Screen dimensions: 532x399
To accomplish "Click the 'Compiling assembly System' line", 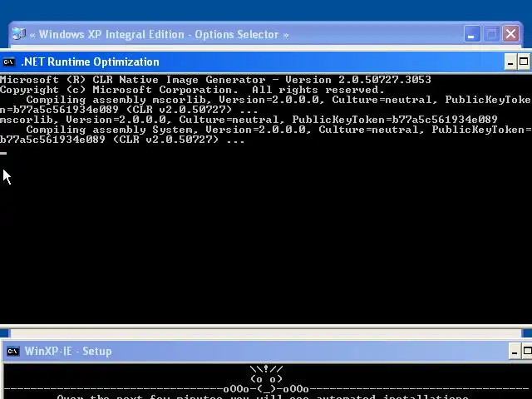I will click(279, 130).
